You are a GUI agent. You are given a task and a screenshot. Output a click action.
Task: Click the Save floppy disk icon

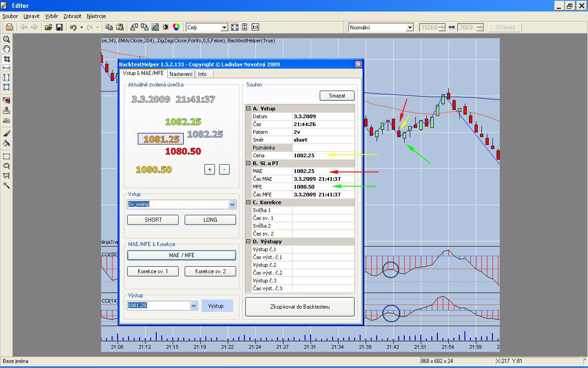point(59,28)
